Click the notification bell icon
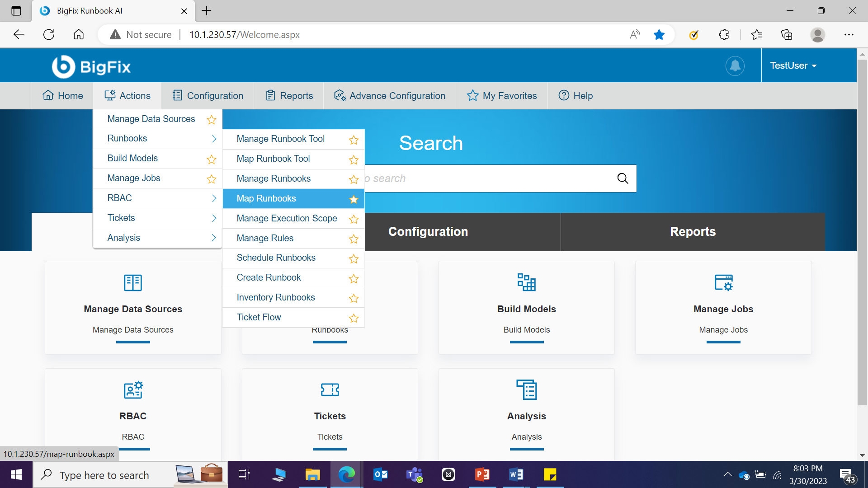 click(x=735, y=66)
